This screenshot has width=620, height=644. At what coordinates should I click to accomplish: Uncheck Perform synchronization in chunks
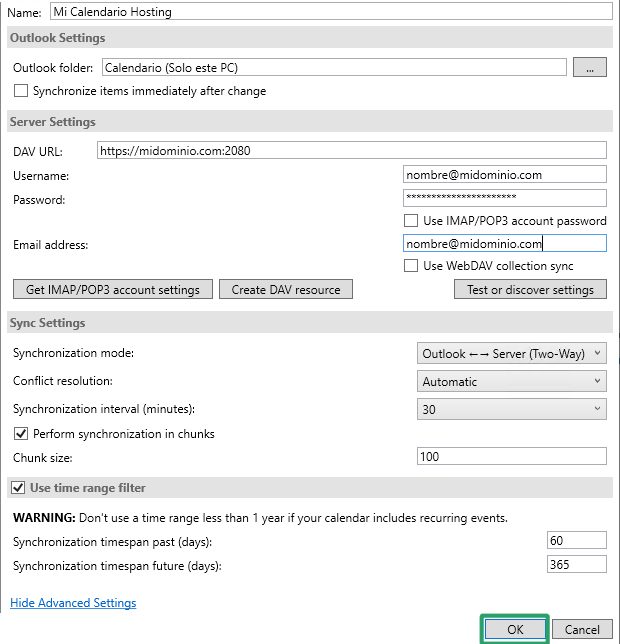point(21,434)
